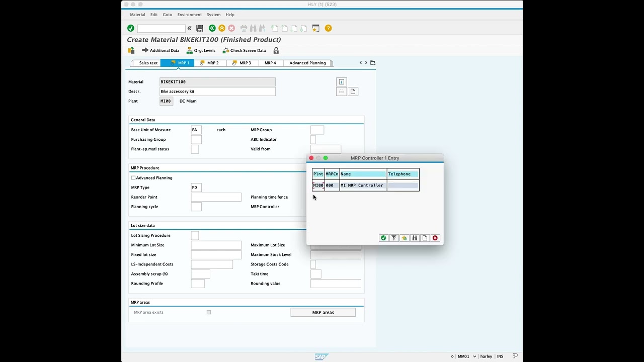Screen dimensions: 644x362
Task: Switch to the MRP 3 tab
Action: coord(242,63)
